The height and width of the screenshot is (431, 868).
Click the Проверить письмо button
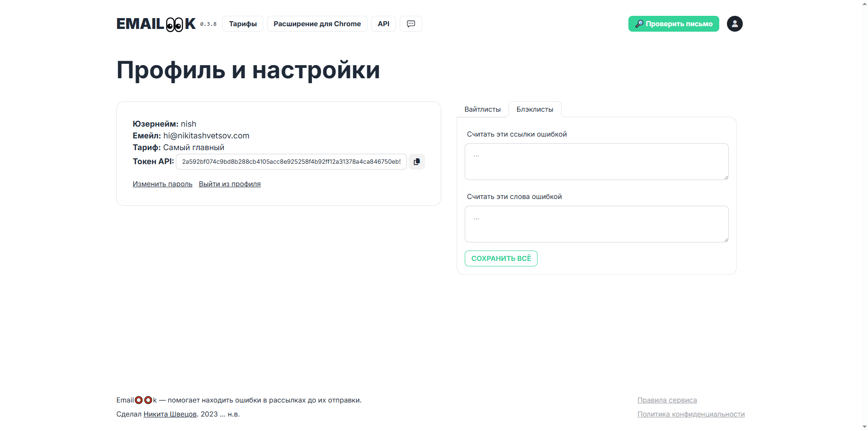point(674,24)
